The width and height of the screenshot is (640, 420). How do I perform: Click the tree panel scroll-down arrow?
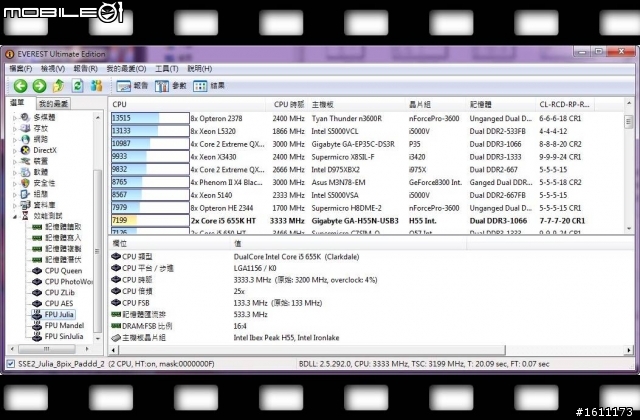click(98, 338)
